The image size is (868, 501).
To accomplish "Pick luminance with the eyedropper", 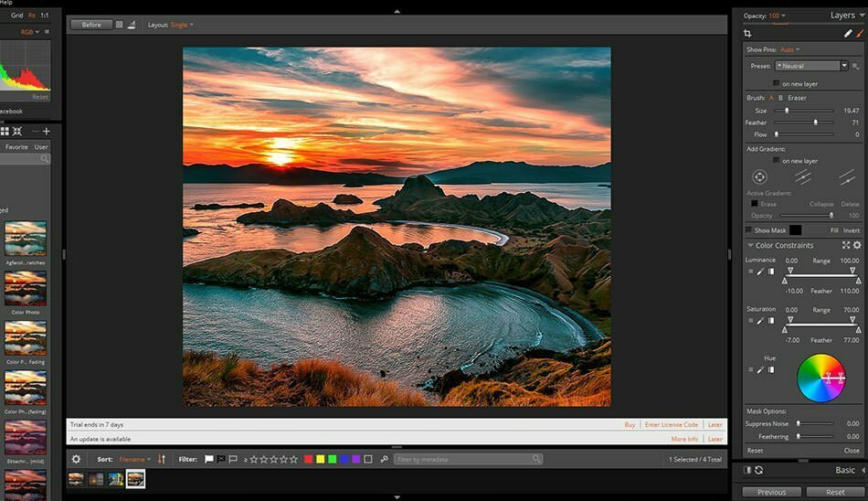I will (x=760, y=271).
